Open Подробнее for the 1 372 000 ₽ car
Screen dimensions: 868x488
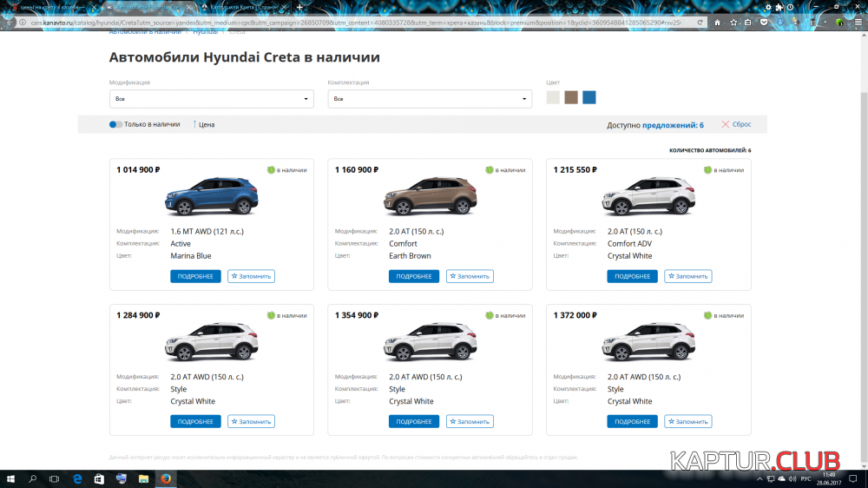[632, 421]
